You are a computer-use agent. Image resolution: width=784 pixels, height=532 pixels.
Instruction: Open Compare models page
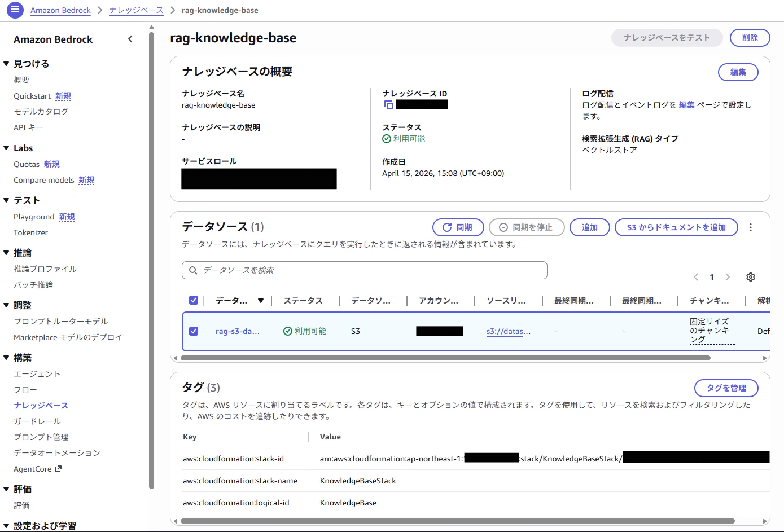tap(44, 180)
